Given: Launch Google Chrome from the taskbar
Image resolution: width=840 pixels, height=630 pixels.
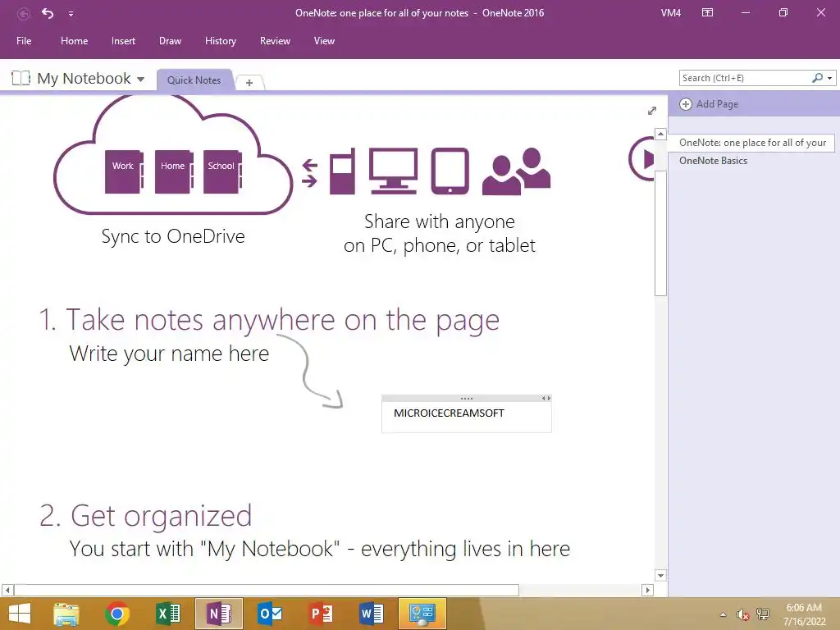Looking at the screenshot, I should point(117,614).
